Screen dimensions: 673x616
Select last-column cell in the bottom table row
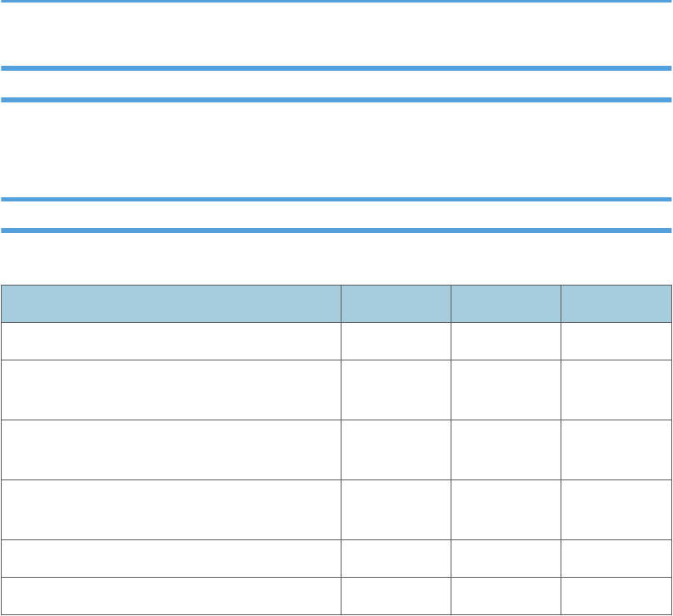pos(616,596)
